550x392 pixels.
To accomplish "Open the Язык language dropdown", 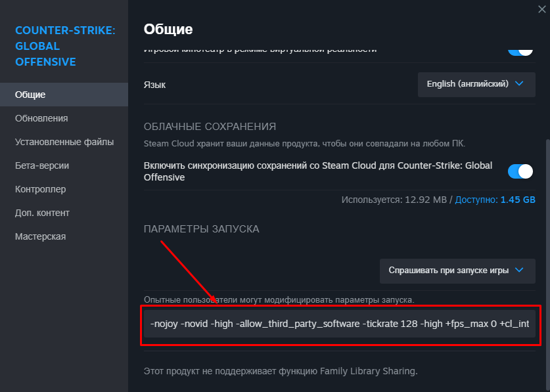I will click(x=476, y=84).
